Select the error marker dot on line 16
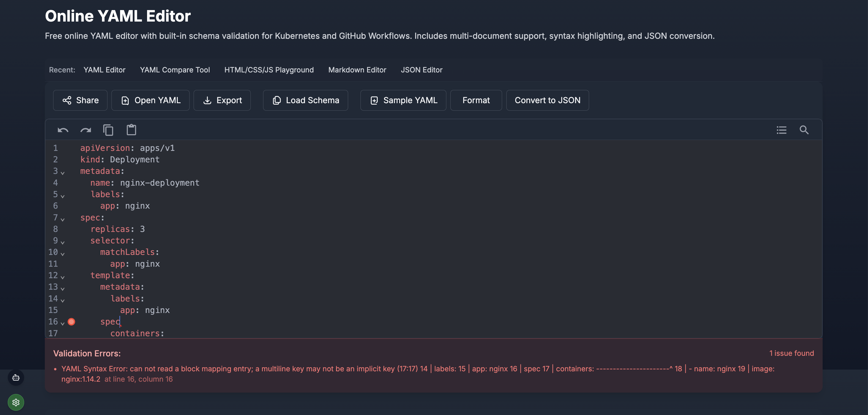This screenshot has height=415, width=868. pyautogui.click(x=72, y=322)
